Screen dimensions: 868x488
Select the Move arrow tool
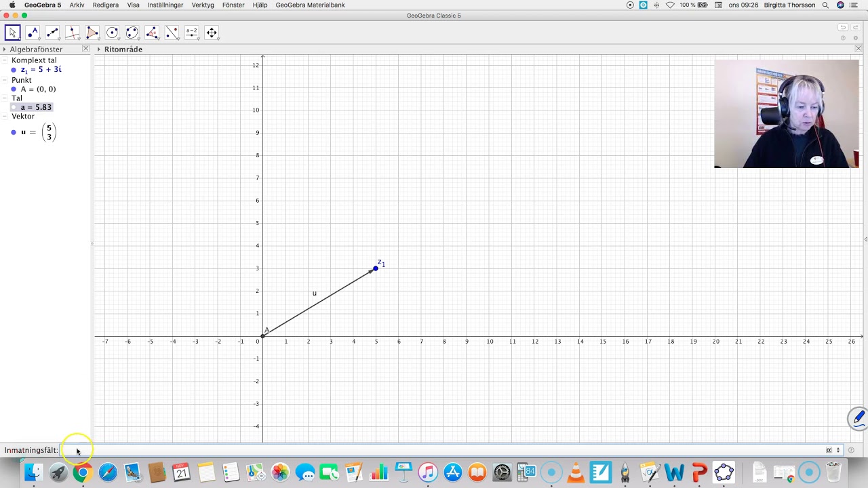pos(13,33)
